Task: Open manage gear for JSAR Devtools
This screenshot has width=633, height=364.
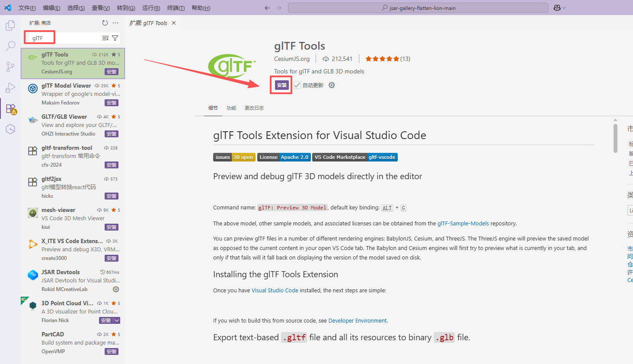Action: [x=116, y=289]
